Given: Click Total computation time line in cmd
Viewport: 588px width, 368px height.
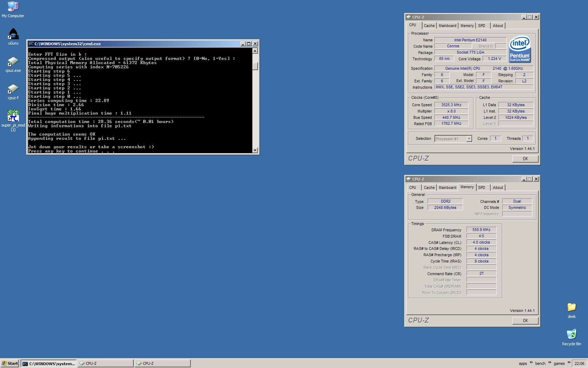Looking at the screenshot, I should tap(101, 122).
